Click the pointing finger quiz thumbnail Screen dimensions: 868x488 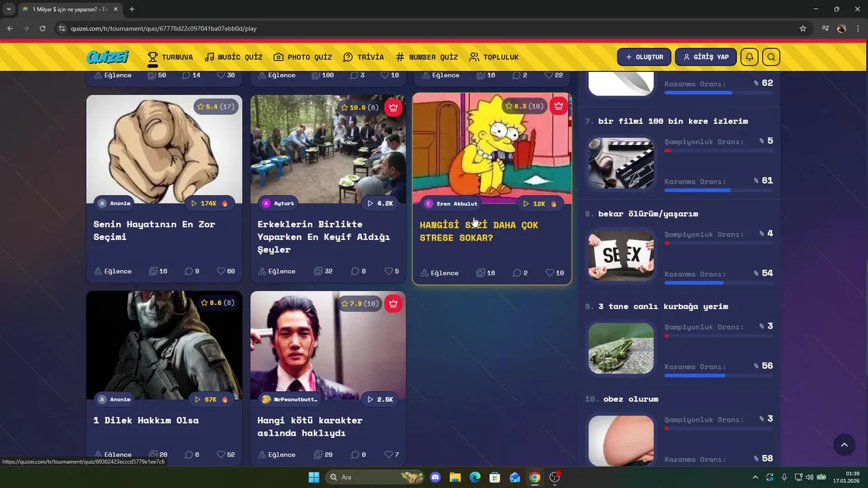(164, 149)
